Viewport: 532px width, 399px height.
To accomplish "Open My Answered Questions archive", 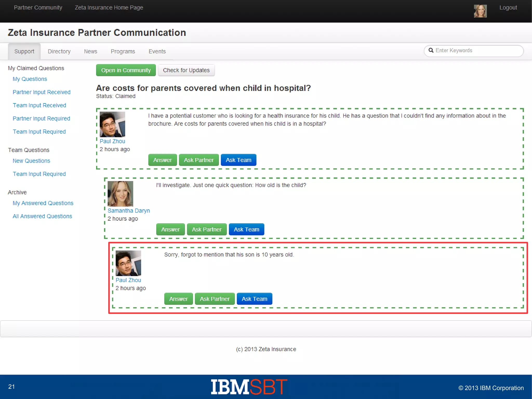I will coord(43,203).
